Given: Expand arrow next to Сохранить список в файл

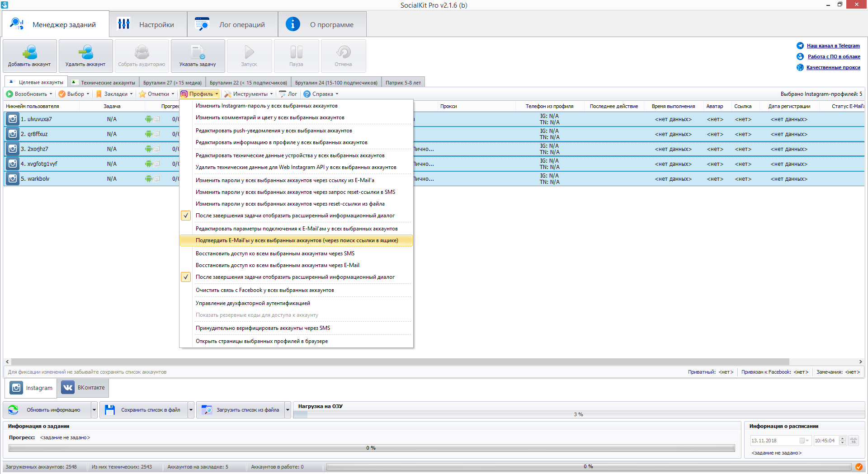Looking at the screenshot, I should 191,410.
